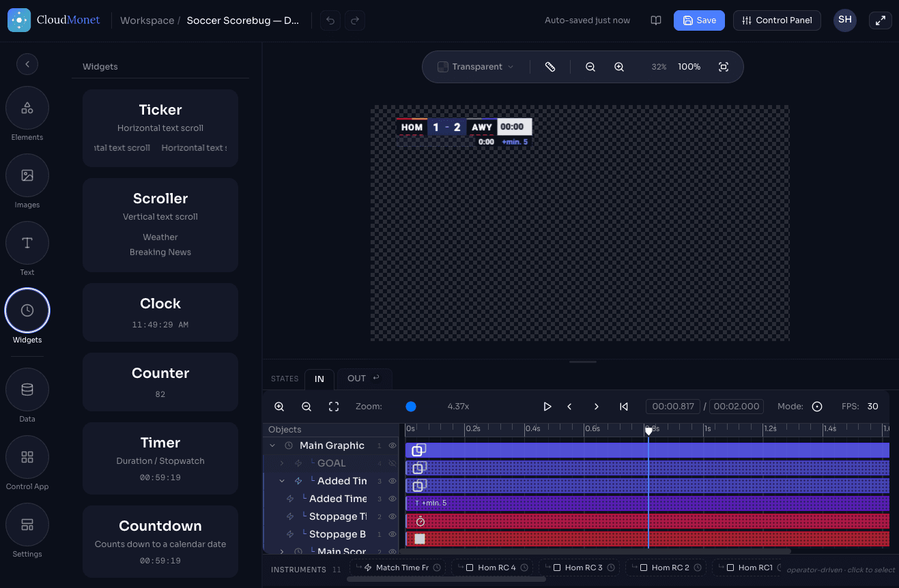Step back one frame
The height and width of the screenshot is (588, 899).
pos(569,407)
